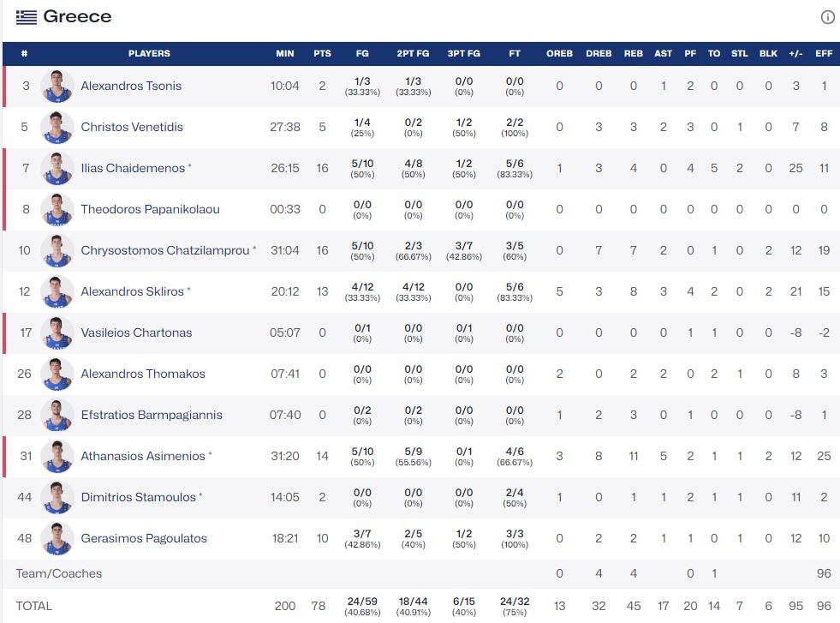Image resolution: width=840 pixels, height=623 pixels.
Task: Click the 3PT FG column header
Action: coord(463,53)
